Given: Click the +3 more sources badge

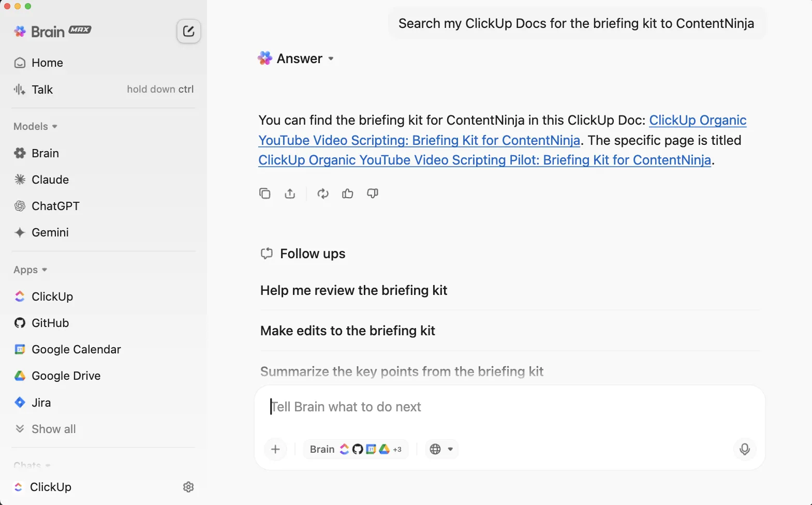Looking at the screenshot, I should [397, 450].
